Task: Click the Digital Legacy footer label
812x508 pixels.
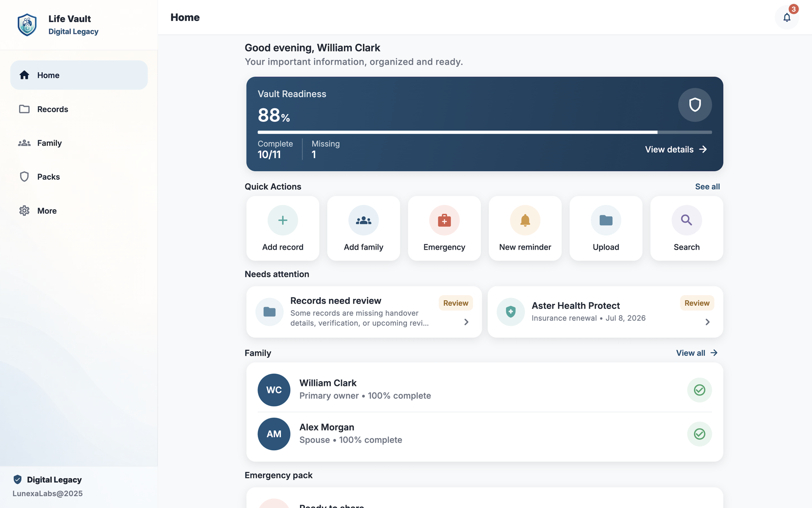Action: (54, 480)
